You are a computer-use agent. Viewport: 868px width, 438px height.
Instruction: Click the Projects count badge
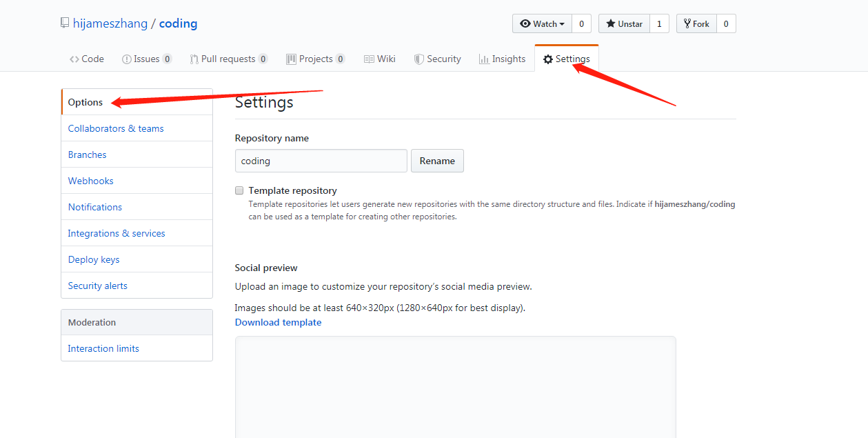(340, 59)
